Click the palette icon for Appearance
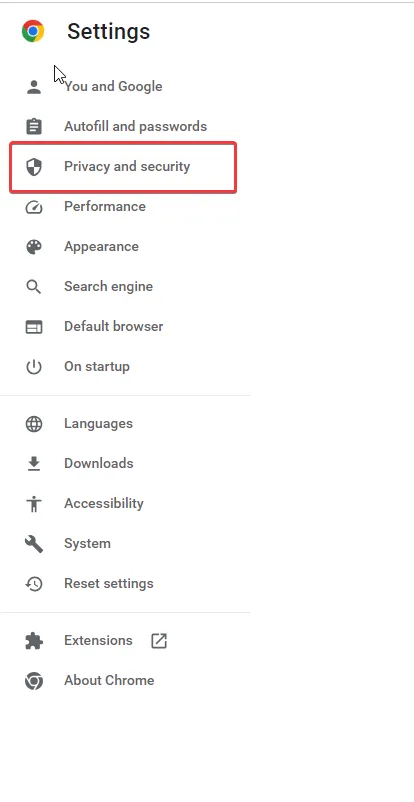The height and width of the screenshot is (802, 414). pyautogui.click(x=34, y=247)
